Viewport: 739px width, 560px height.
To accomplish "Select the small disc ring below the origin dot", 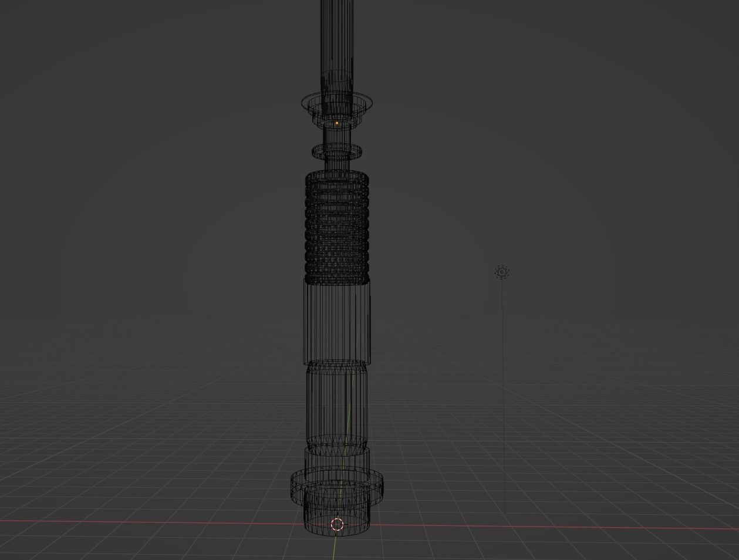I will 337,152.
